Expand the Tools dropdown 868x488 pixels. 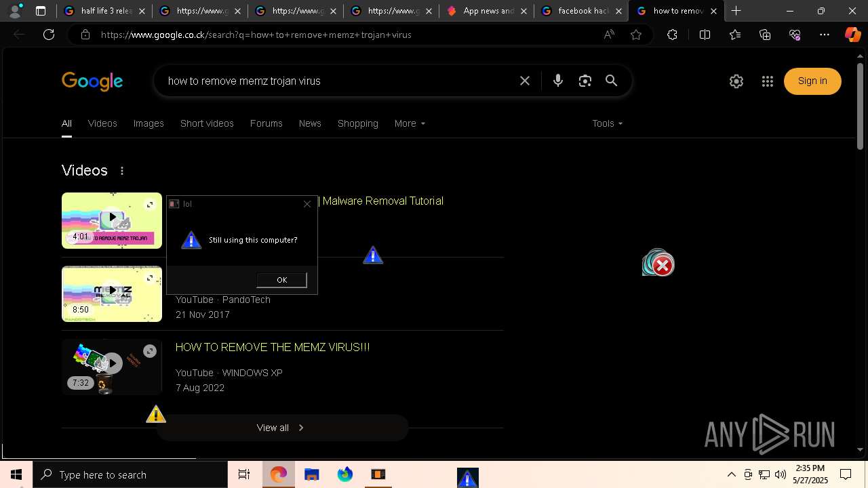pos(607,123)
